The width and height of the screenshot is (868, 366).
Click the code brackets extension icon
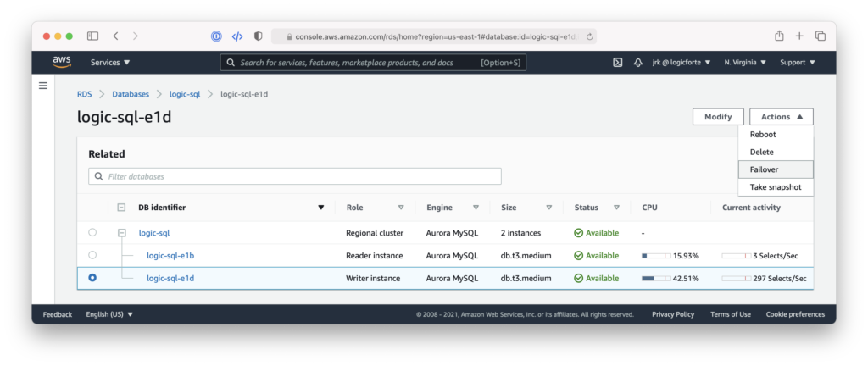pos(237,36)
